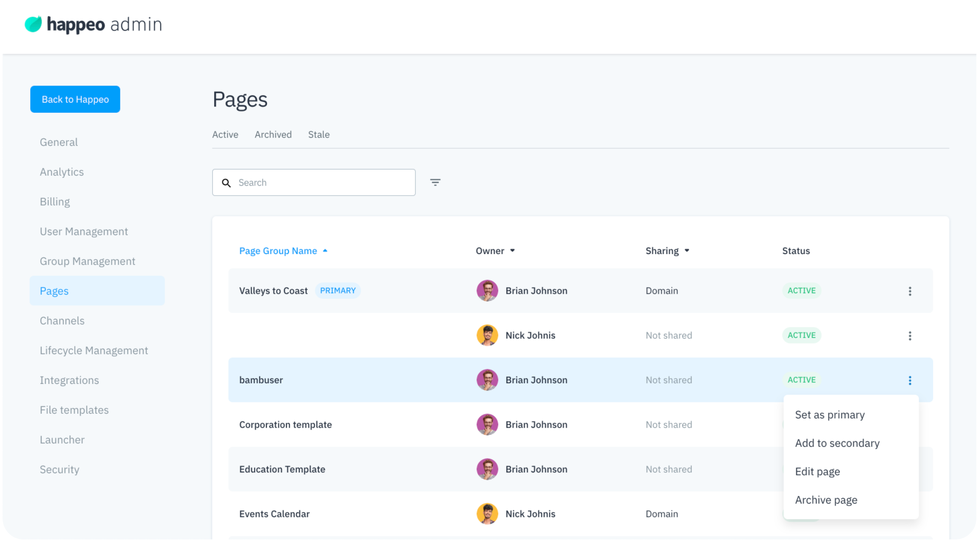Click Brian Johnson avatar in bambuser row
The width and height of the screenshot is (980, 541).
pyautogui.click(x=487, y=380)
